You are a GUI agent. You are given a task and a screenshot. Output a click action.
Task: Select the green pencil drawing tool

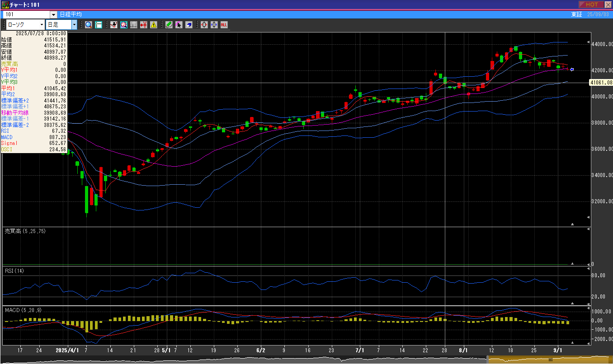coord(169,25)
